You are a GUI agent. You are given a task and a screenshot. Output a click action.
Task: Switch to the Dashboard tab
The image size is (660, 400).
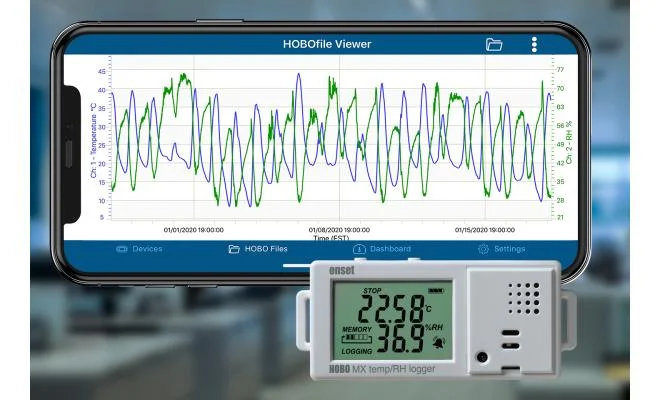382,249
